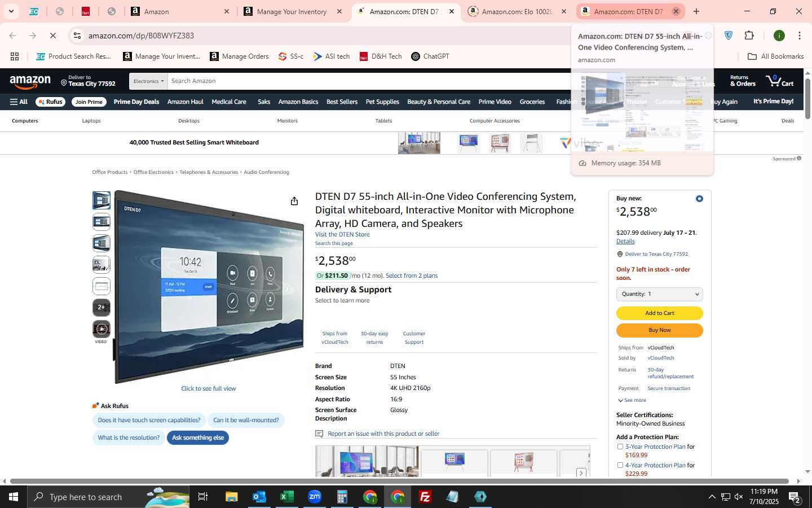Open Outlook from the taskbar
Screen dimensions: 812x508
click(259, 497)
